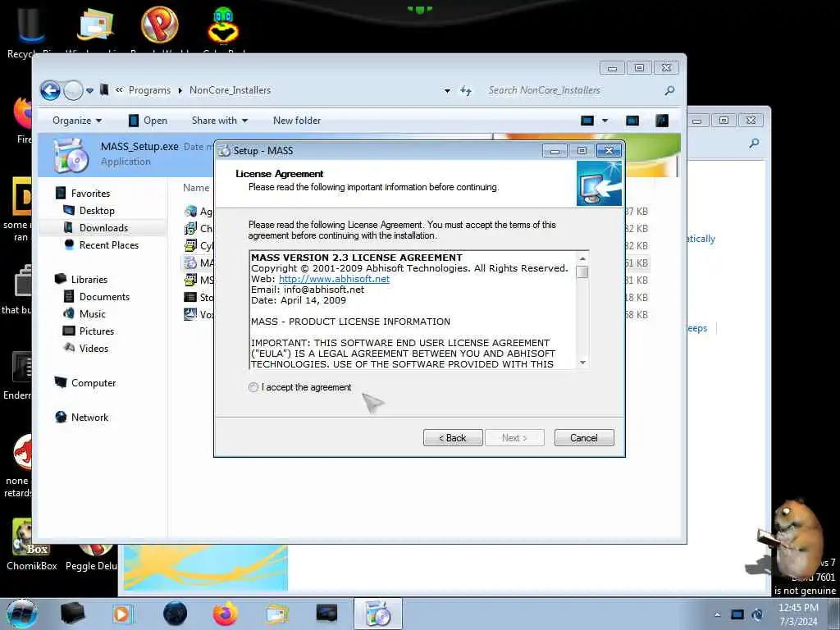Select 'Programs' in the address breadcrumb
Viewport: 840px width, 630px height.
(149, 90)
